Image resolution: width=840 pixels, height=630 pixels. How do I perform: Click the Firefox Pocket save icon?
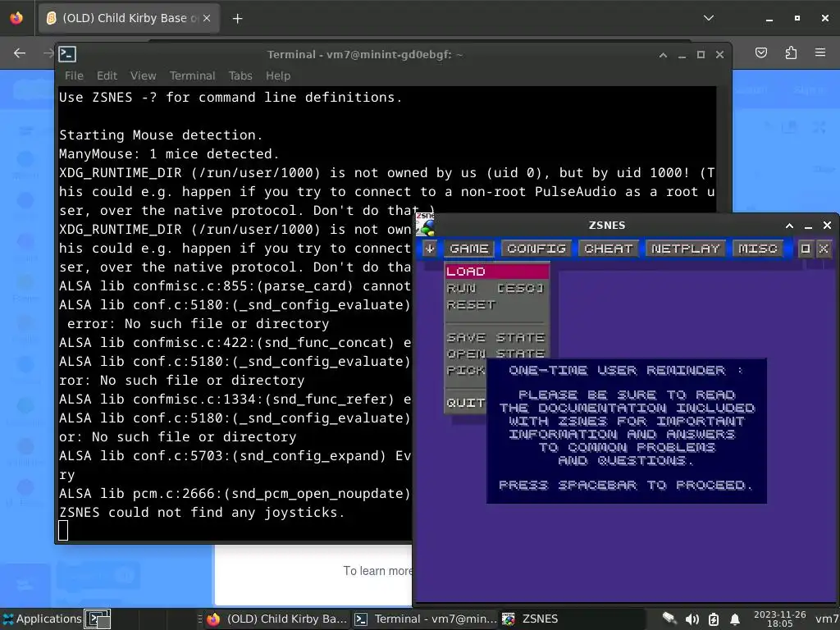tap(760, 52)
